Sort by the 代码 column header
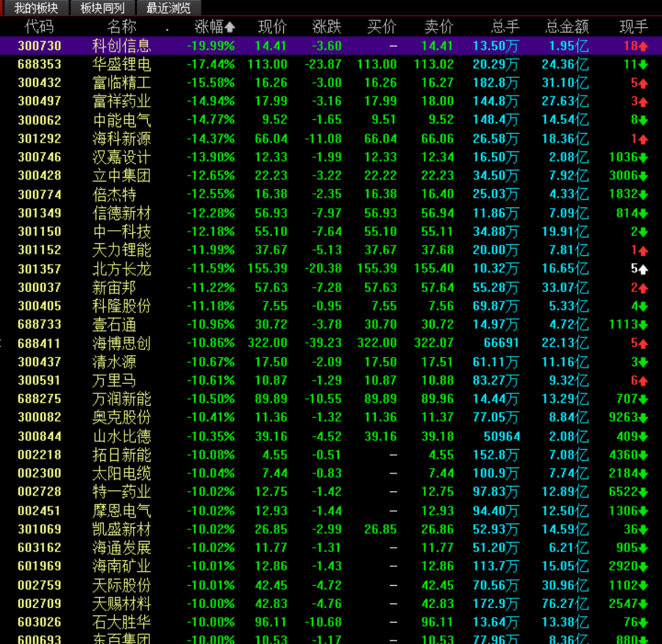The image size is (662, 644). 39,26
